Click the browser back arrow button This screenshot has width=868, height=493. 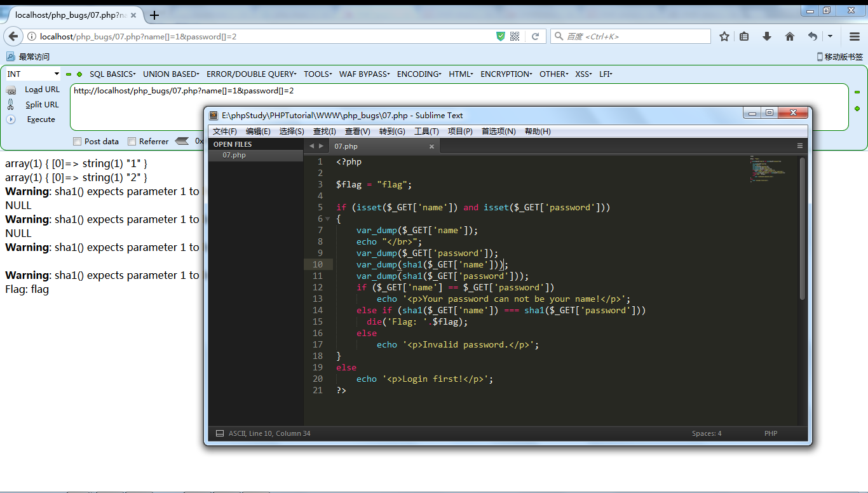pos(13,36)
